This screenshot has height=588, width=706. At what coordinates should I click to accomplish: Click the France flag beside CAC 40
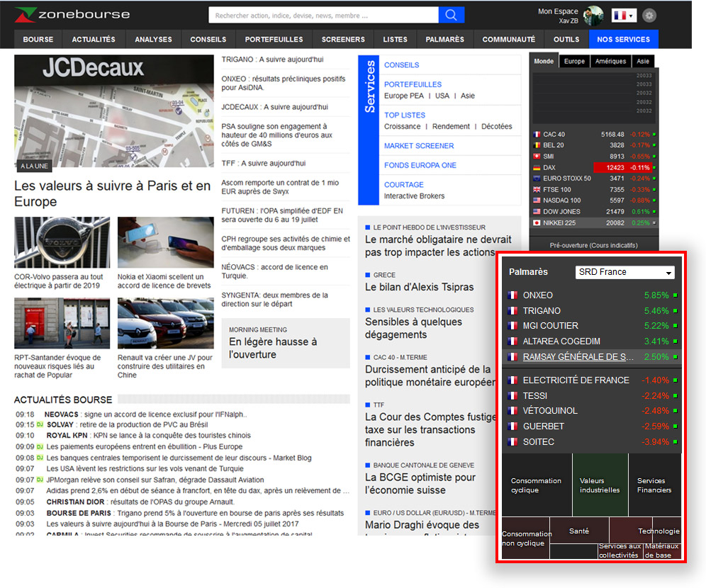[537, 135]
